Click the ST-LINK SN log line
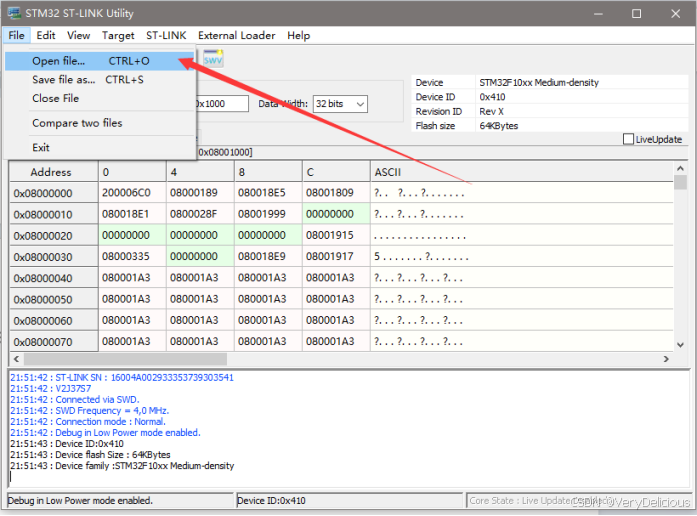The height and width of the screenshot is (516, 697). click(122, 377)
